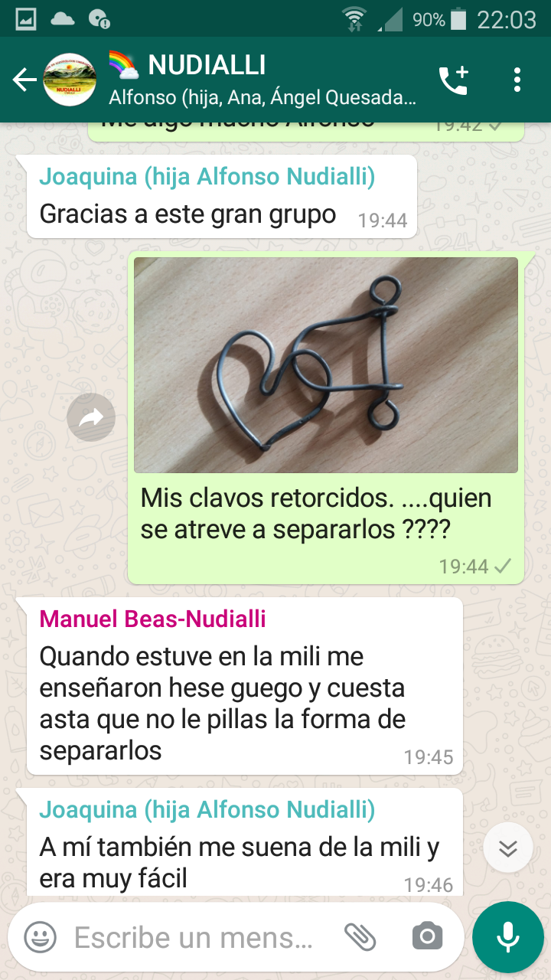Viewport: 551px width, 980px height.
Task: Tap the microphone voice message button
Action: click(508, 937)
